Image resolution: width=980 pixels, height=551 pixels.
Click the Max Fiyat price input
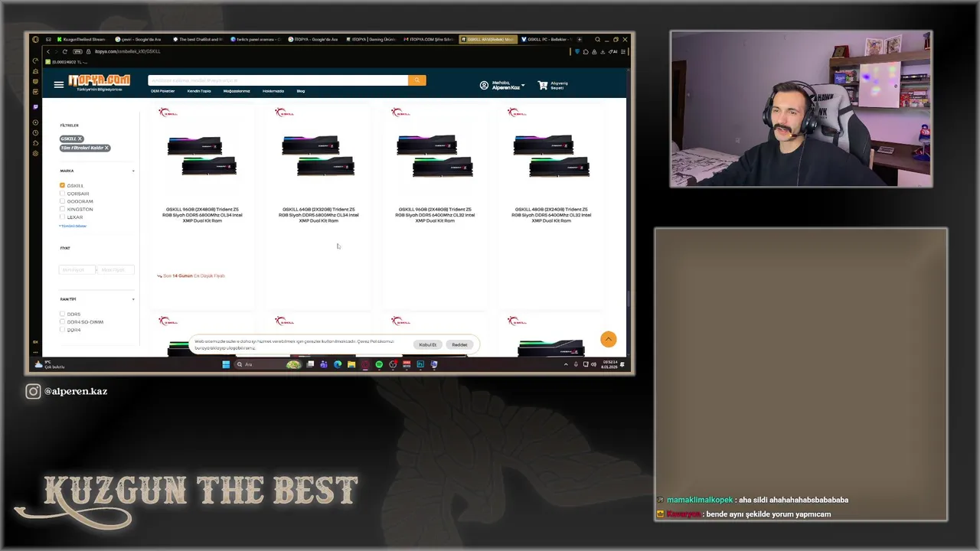point(116,269)
